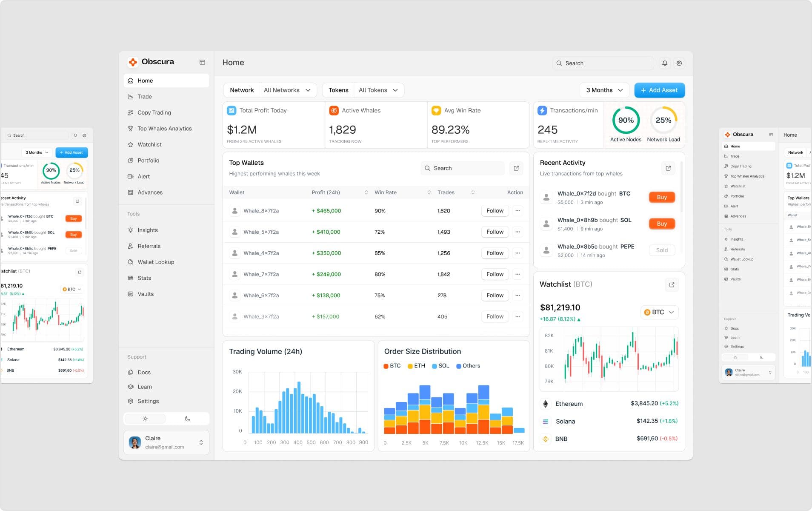812x511 pixels.
Task: Click the Add Asset button
Action: (659, 90)
